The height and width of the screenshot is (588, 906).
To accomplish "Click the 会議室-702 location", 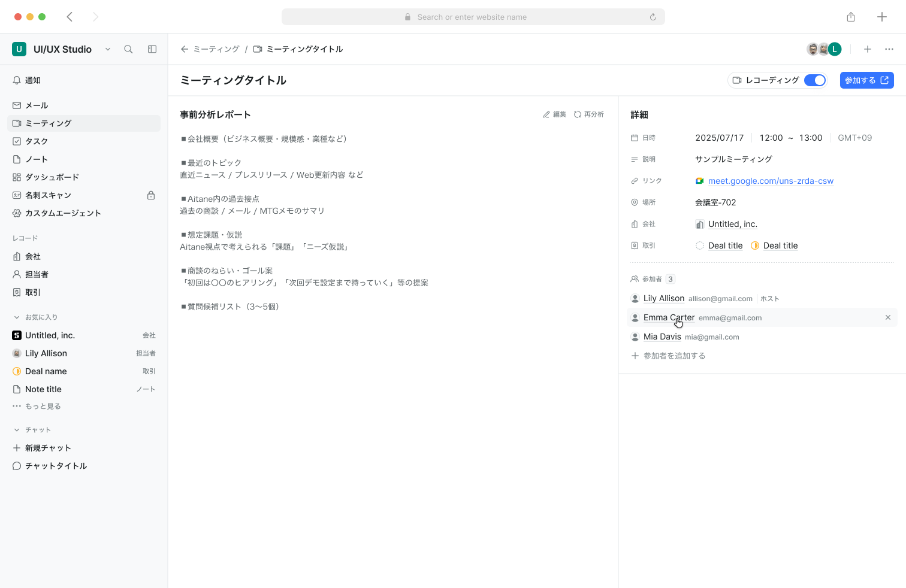I will click(715, 202).
